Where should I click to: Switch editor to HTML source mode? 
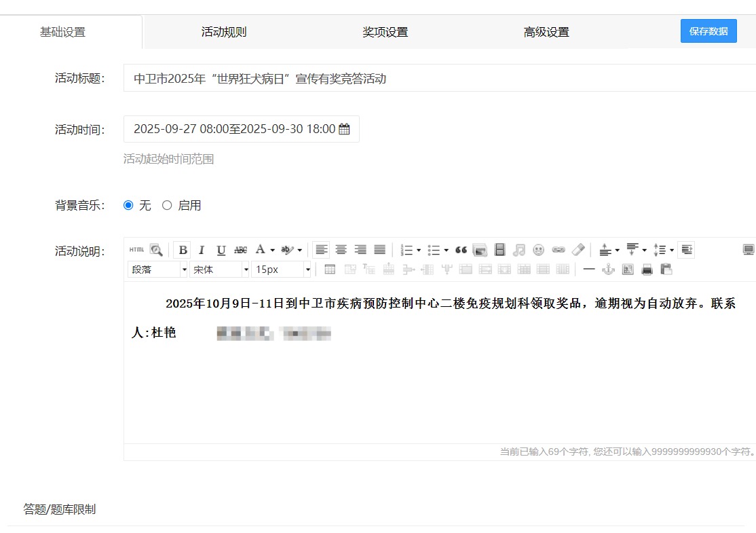[136, 250]
